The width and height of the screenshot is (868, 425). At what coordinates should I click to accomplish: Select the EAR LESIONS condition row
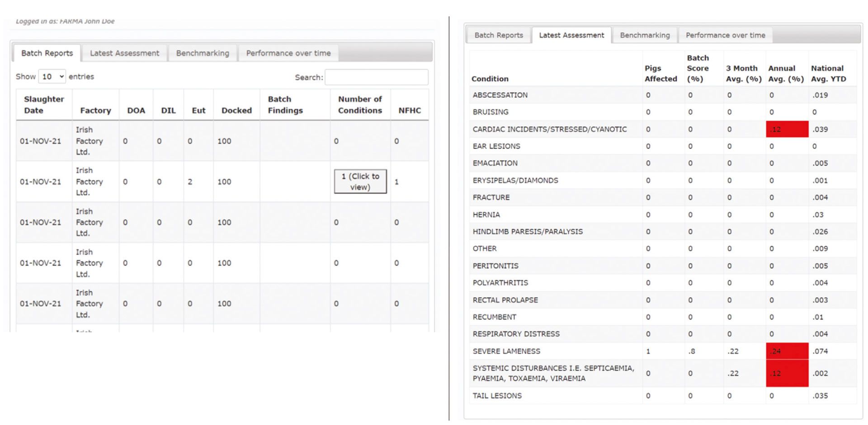[663, 146]
